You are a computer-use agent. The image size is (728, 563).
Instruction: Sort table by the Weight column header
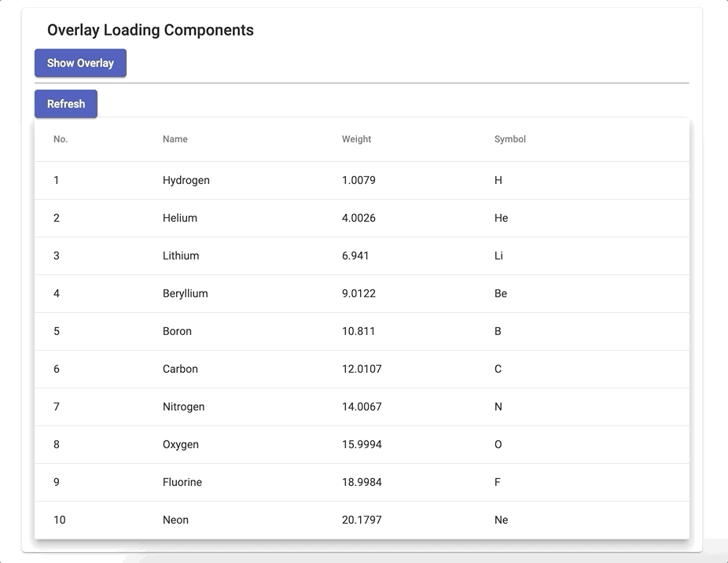click(356, 139)
